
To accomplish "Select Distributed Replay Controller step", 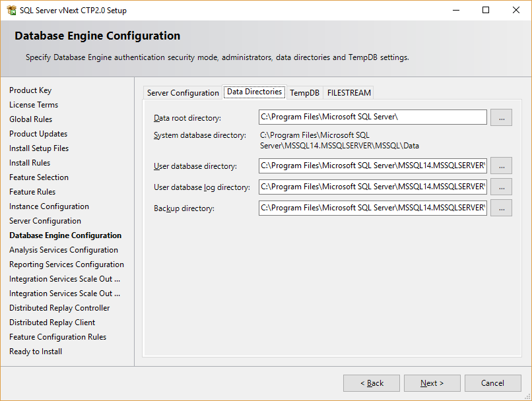I will (x=59, y=308).
